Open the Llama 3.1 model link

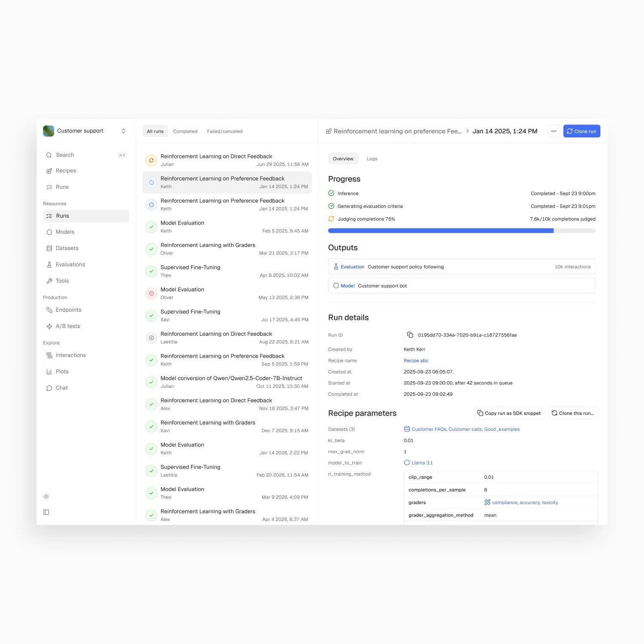point(419,463)
